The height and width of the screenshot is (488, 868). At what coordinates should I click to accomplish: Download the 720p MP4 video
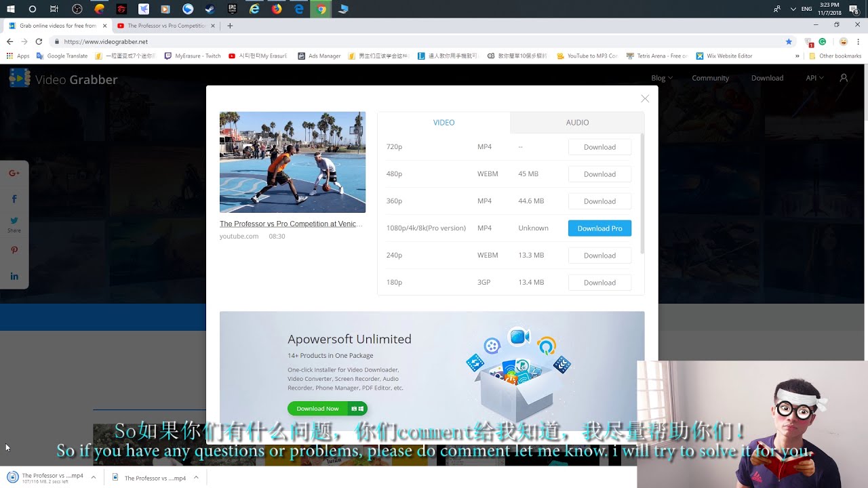(x=599, y=147)
